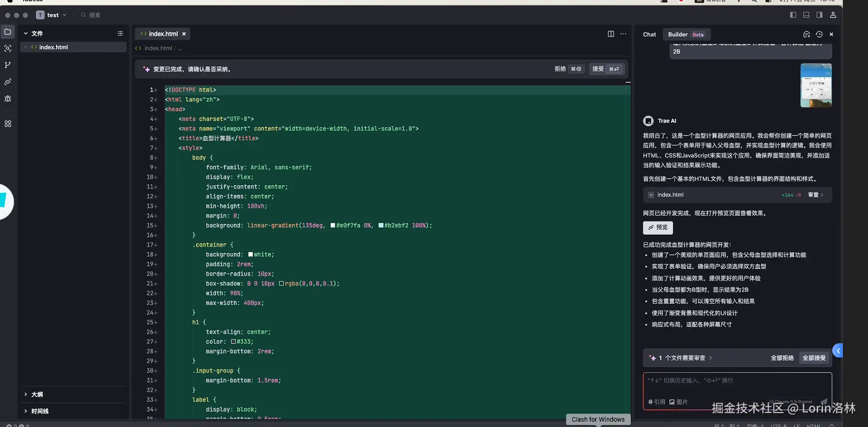Click the Trae AI avatar icon
This screenshot has height=427, width=868.
point(648,121)
